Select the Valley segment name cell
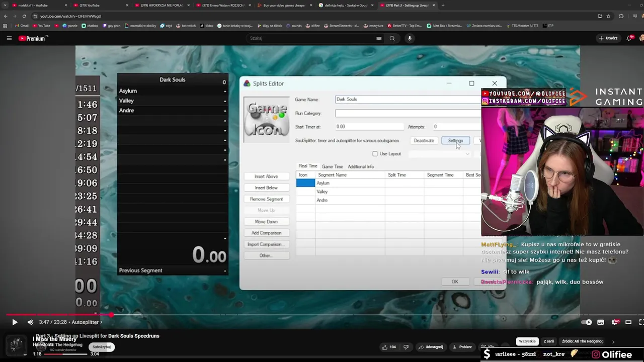The width and height of the screenshot is (644, 362). tap(350, 192)
